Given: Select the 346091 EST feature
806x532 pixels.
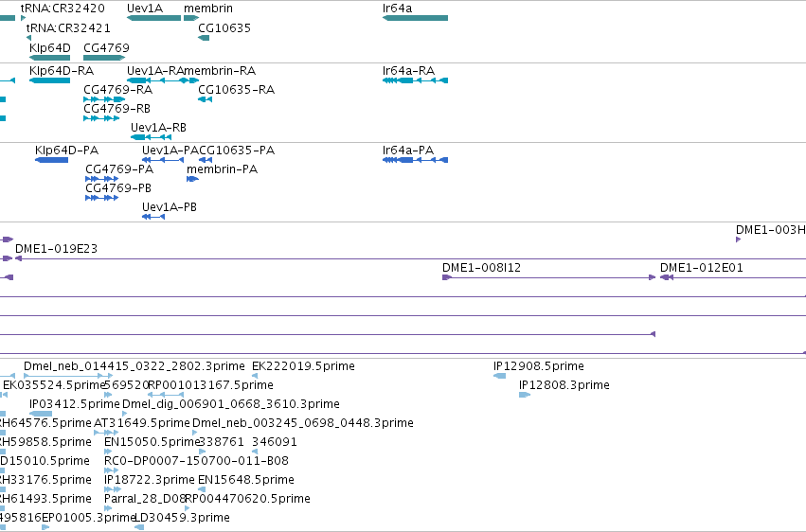Looking at the screenshot, I should [x=255, y=452].
